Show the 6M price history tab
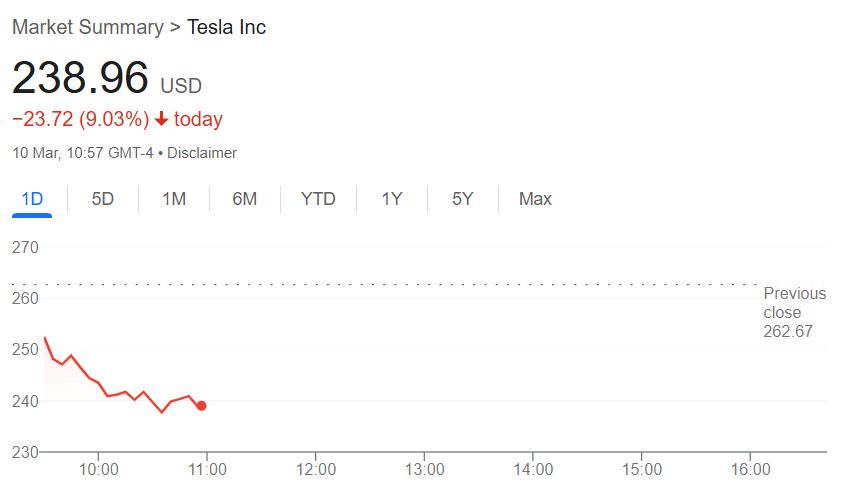861x501 pixels. [x=244, y=199]
